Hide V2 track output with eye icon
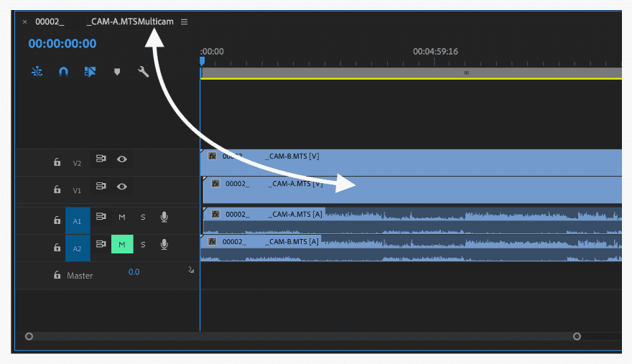Viewport: 632px width, 364px height. (122, 159)
